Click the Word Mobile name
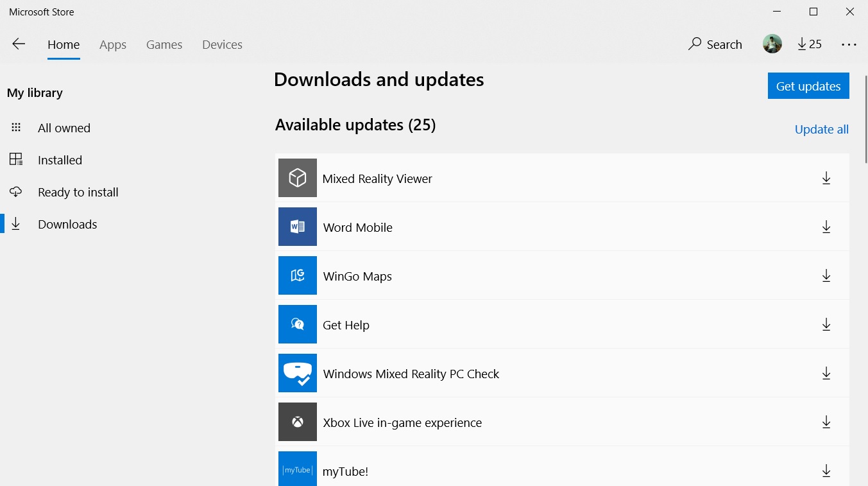 tap(357, 228)
